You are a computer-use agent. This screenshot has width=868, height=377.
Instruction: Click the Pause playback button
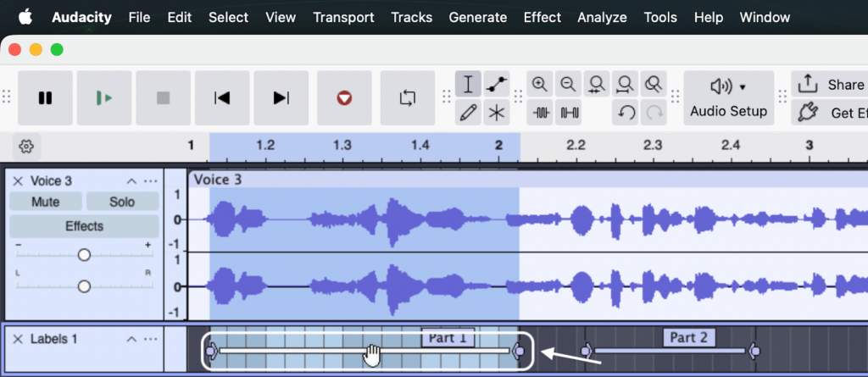pos(45,98)
